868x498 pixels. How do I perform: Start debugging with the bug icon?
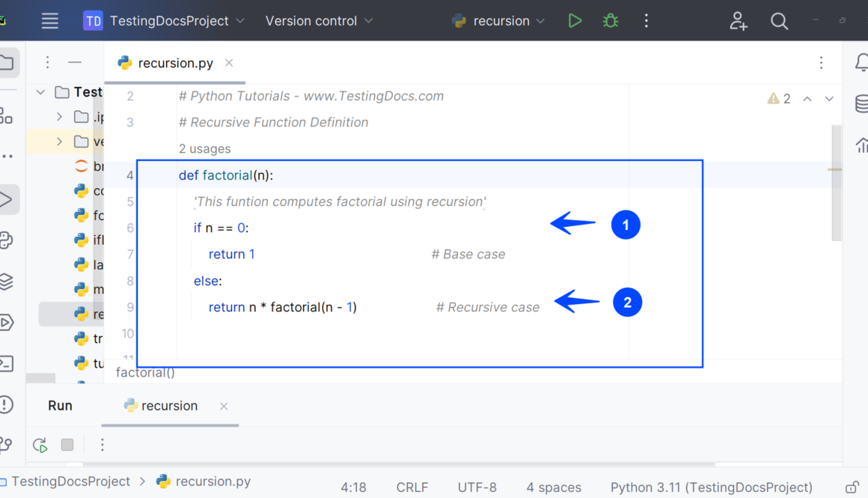coord(611,21)
